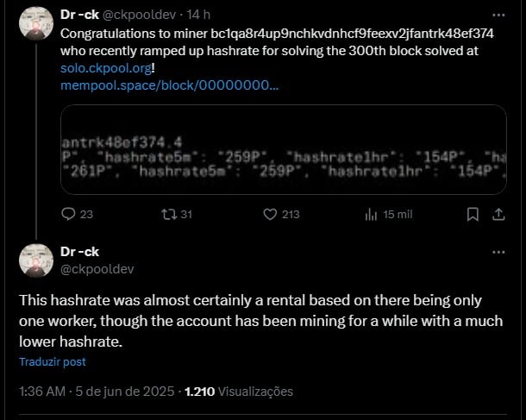The height and width of the screenshot is (420, 526).
Task: Open the hashrate screenshot image
Action: 284,149
